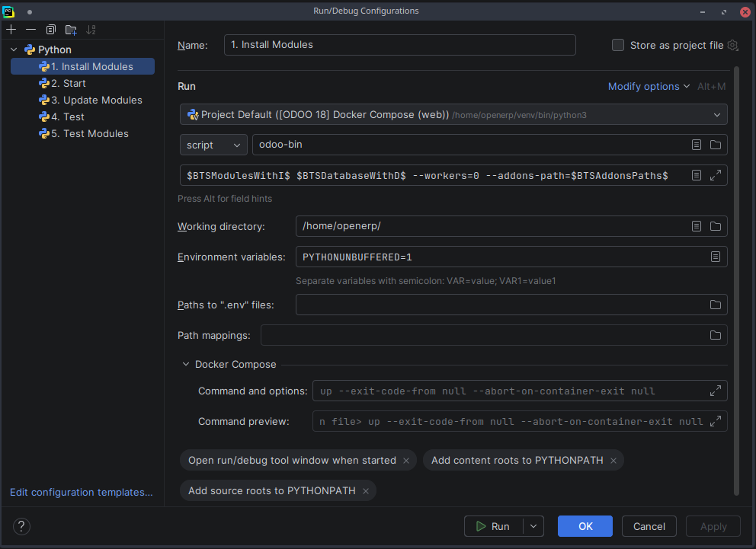Screen dimensions: 756x549
Task: Open the Run button dropdown arrow
Action: pyautogui.click(x=533, y=526)
